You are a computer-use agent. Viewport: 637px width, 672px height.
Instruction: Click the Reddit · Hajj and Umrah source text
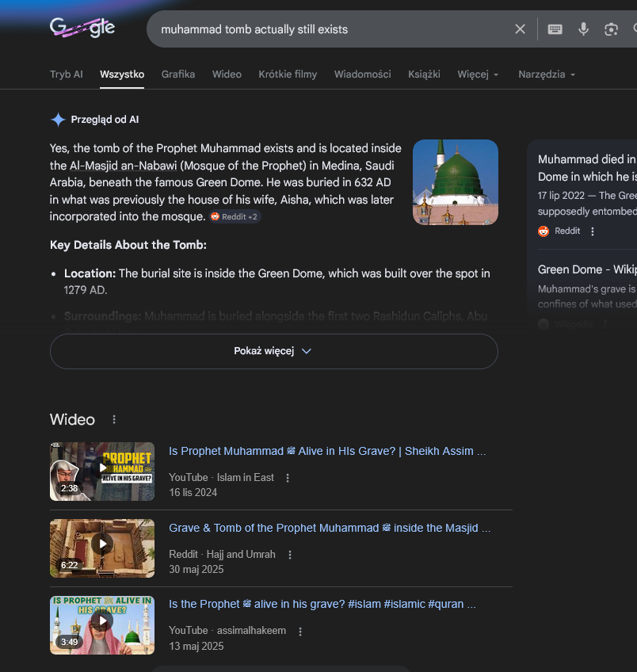pos(222,554)
